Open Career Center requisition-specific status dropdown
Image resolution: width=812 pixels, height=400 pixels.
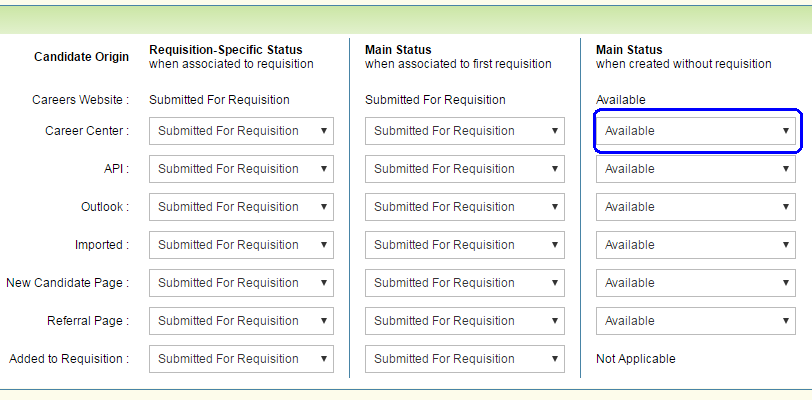click(241, 131)
